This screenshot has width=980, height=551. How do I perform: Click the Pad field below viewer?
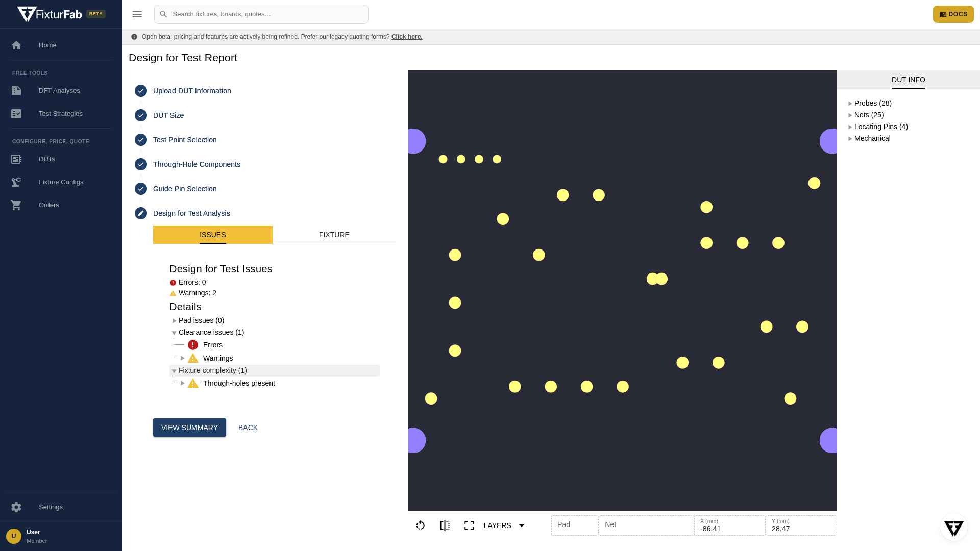click(575, 525)
